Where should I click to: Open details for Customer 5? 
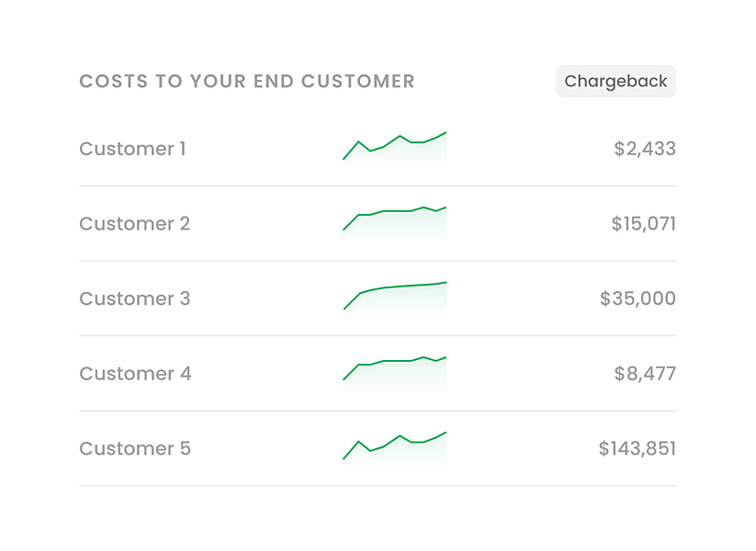(x=134, y=448)
